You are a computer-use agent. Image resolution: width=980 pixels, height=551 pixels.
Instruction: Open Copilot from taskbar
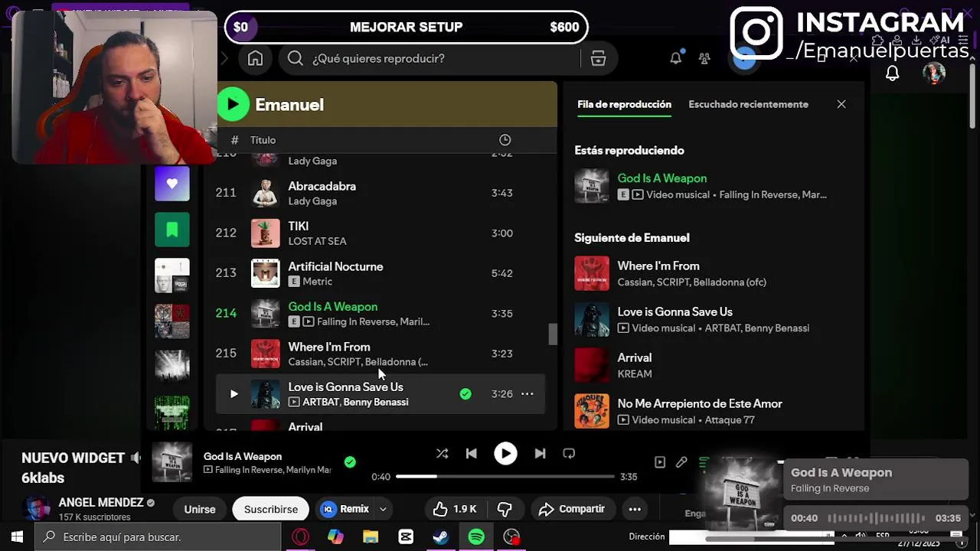335,537
